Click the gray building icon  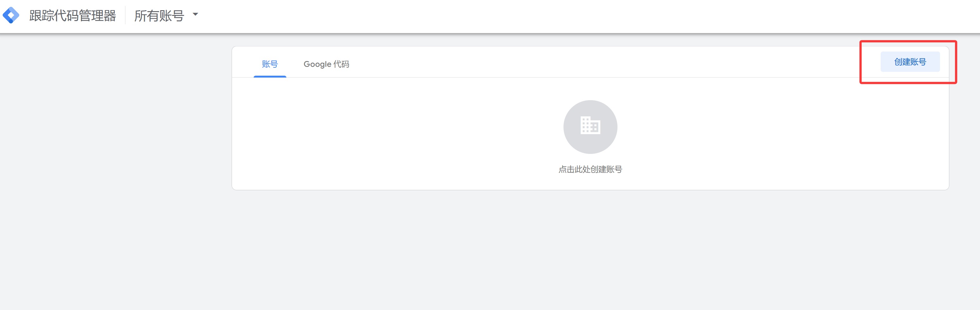590,126
